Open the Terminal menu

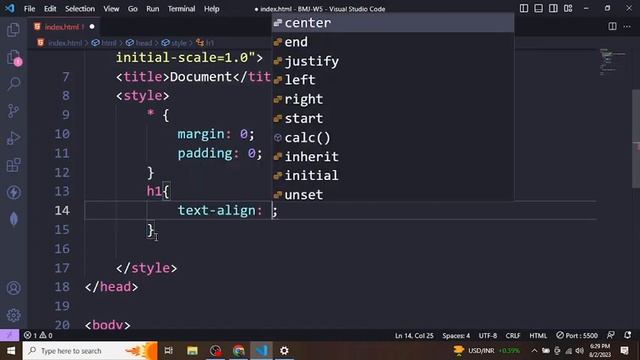(181, 9)
